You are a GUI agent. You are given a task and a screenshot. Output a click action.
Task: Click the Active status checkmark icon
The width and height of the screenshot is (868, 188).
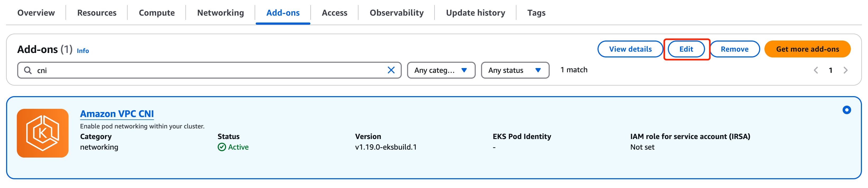[x=222, y=147]
